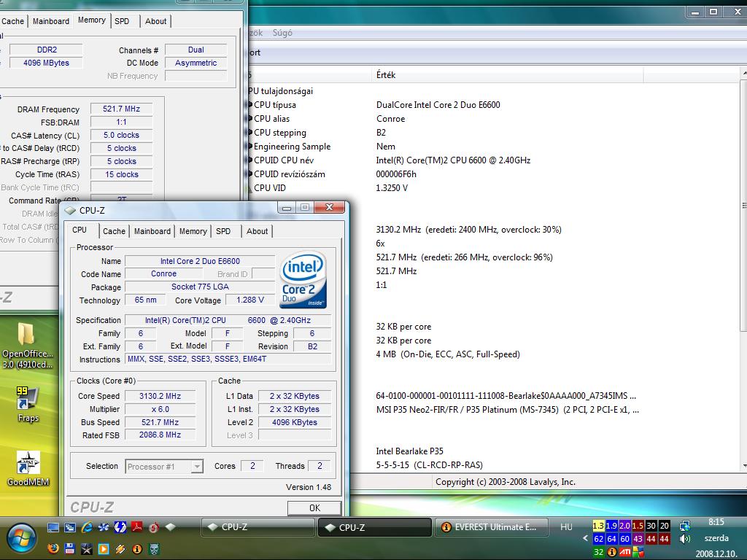
Task: Open the floppy disk quick launch icon
Action: (x=70, y=549)
